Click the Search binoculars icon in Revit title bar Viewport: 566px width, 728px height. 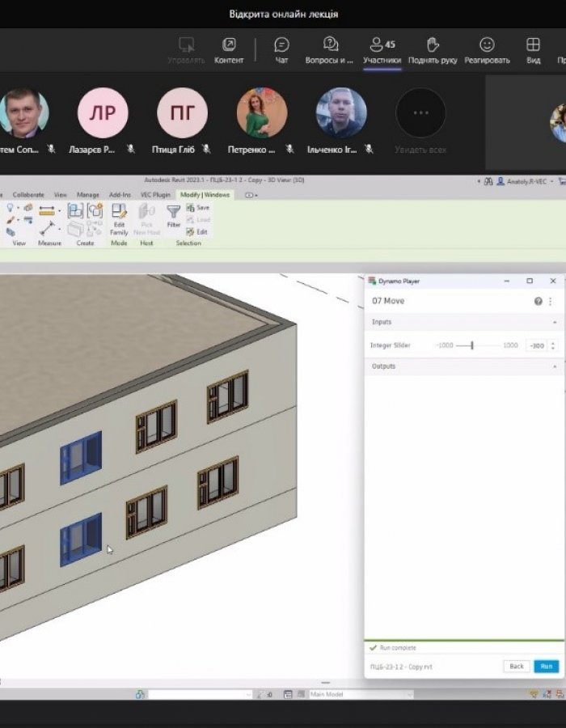point(488,181)
